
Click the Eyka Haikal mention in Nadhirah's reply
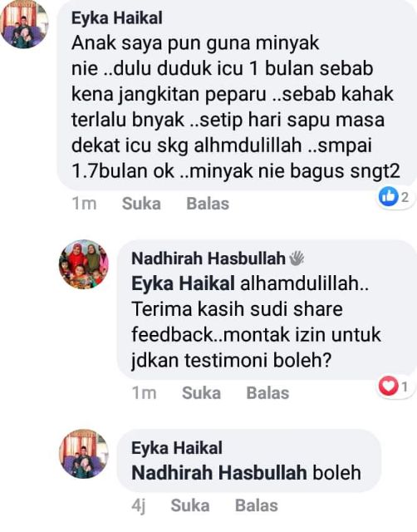click(183, 283)
